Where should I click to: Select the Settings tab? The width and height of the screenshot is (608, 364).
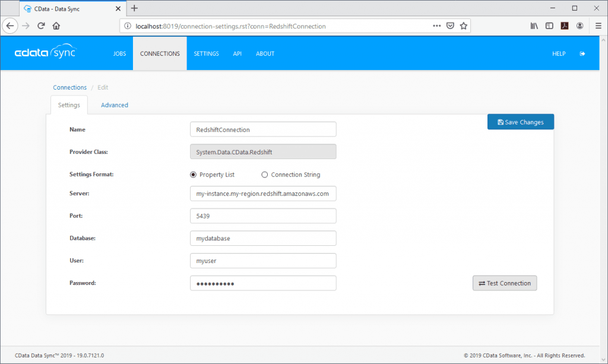pos(69,105)
